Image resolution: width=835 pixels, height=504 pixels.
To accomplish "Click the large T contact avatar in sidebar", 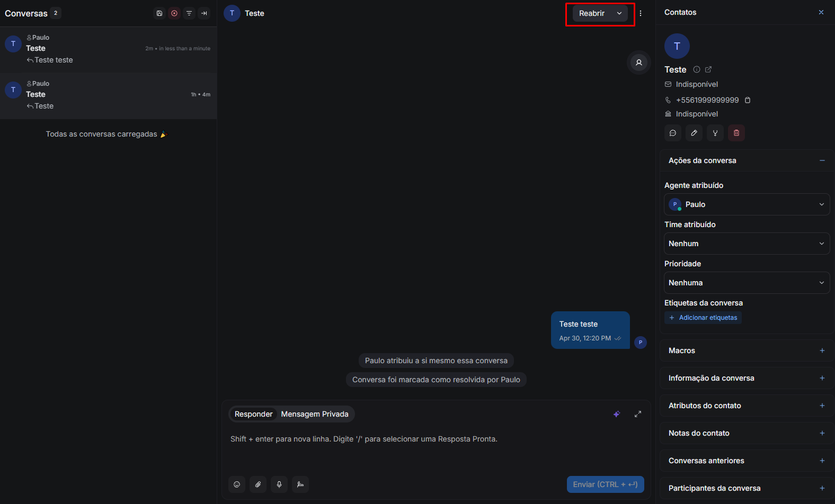I will click(677, 46).
